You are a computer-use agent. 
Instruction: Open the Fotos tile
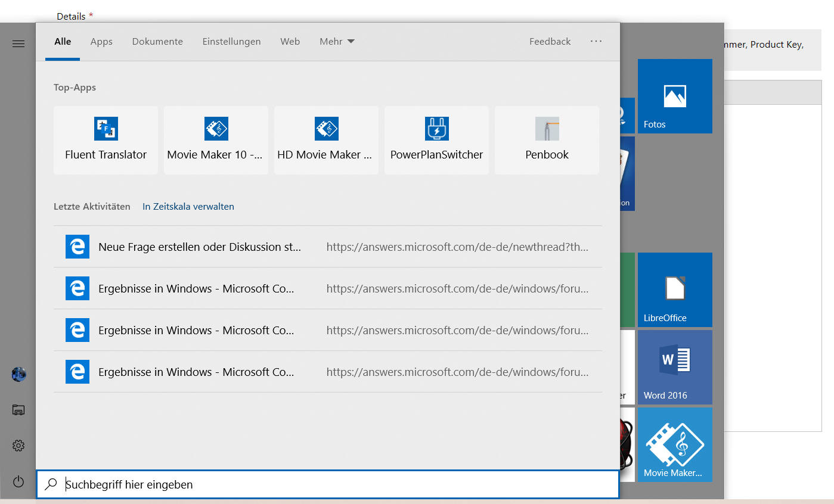click(x=675, y=96)
